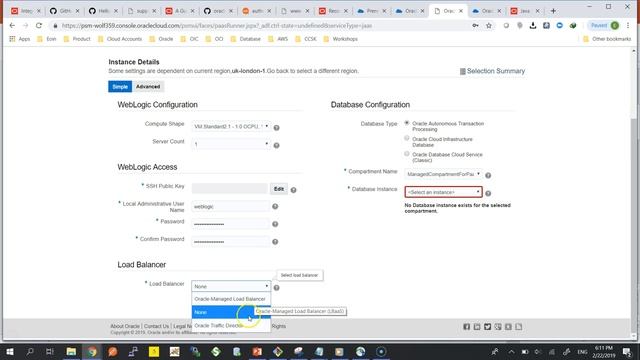The image size is (640, 360).
Task: Click into the Password field
Action: (230, 224)
